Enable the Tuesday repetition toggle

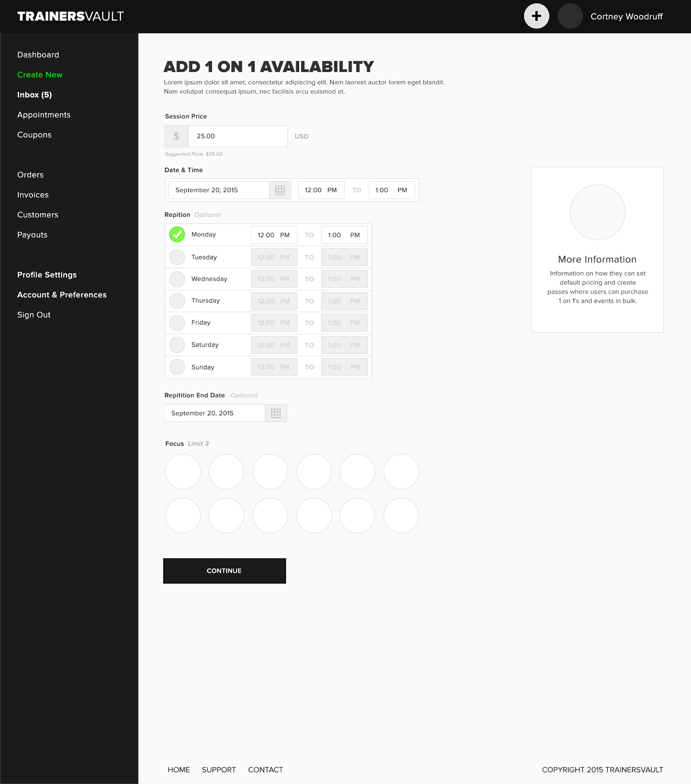[177, 257]
